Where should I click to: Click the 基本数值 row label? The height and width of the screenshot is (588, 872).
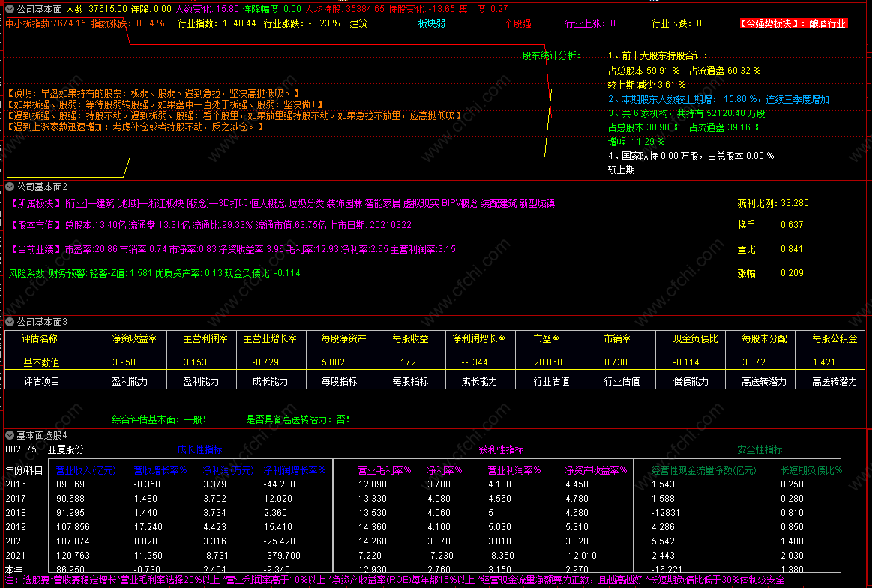[41, 362]
